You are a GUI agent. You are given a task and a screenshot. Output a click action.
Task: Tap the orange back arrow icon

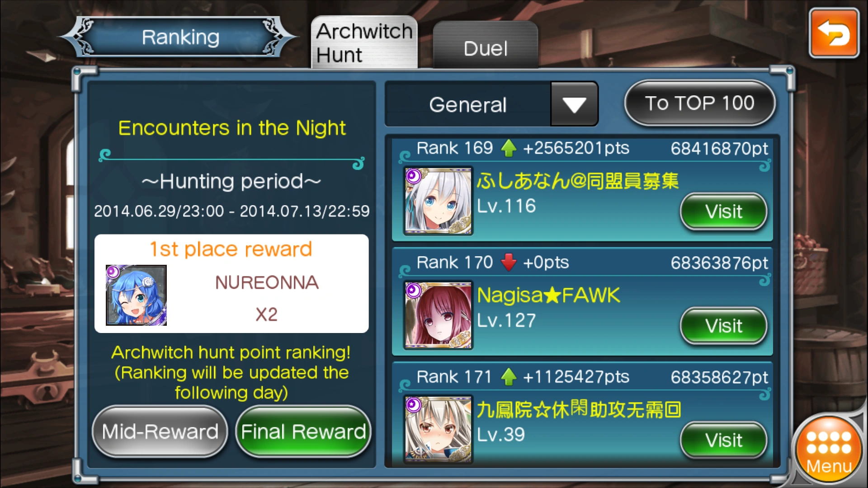pyautogui.click(x=834, y=33)
